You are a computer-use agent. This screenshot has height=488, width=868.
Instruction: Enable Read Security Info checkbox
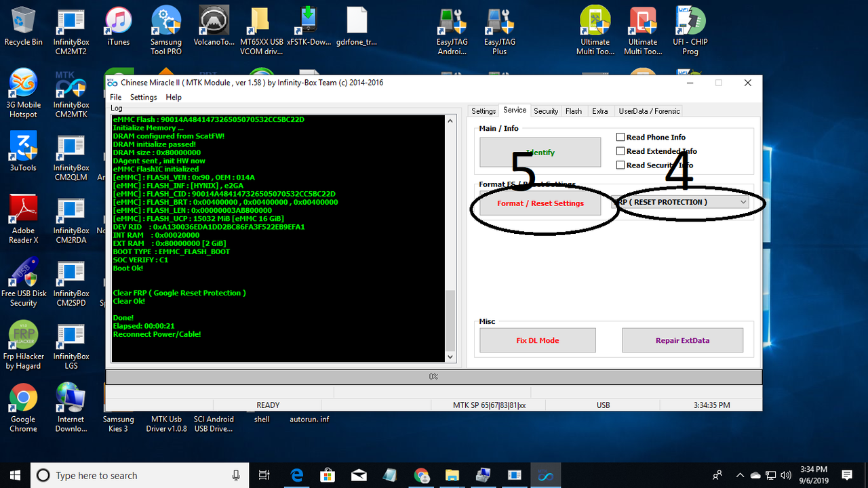[x=620, y=165]
